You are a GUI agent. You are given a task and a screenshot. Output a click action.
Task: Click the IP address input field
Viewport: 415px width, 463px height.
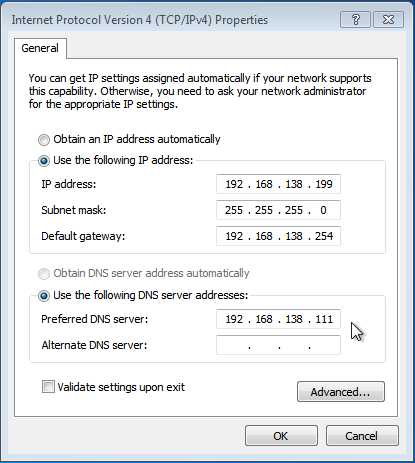(278, 184)
